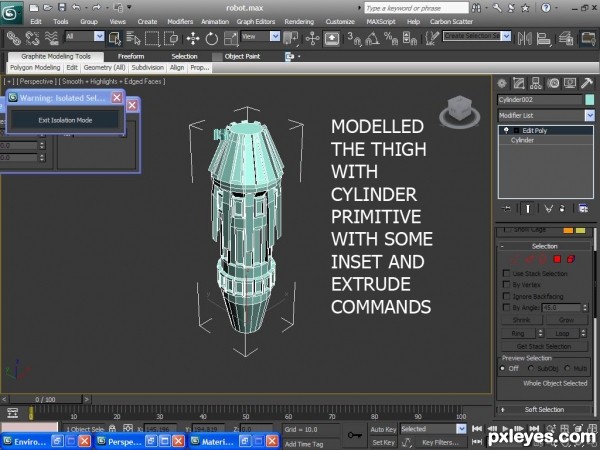Click Edit Named Selection Sets icon
Screen dimensions: 600x450
[x=432, y=38]
